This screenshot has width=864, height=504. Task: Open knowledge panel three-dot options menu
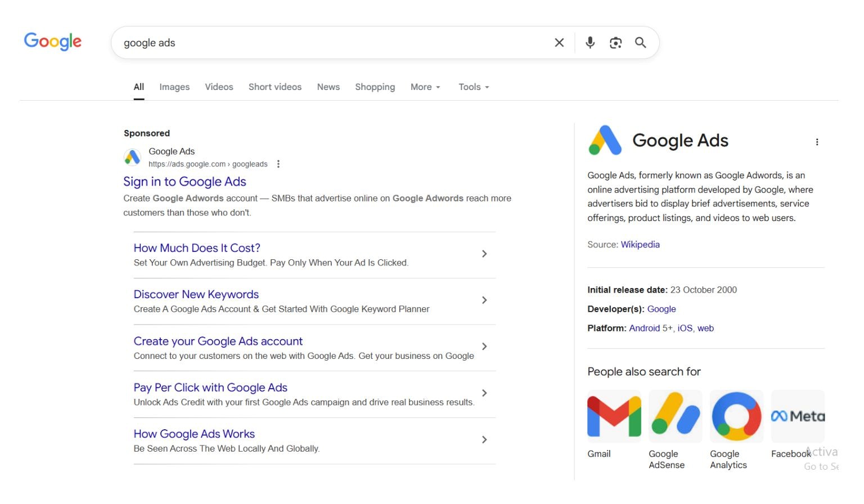pyautogui.click(x=817, y=142)
